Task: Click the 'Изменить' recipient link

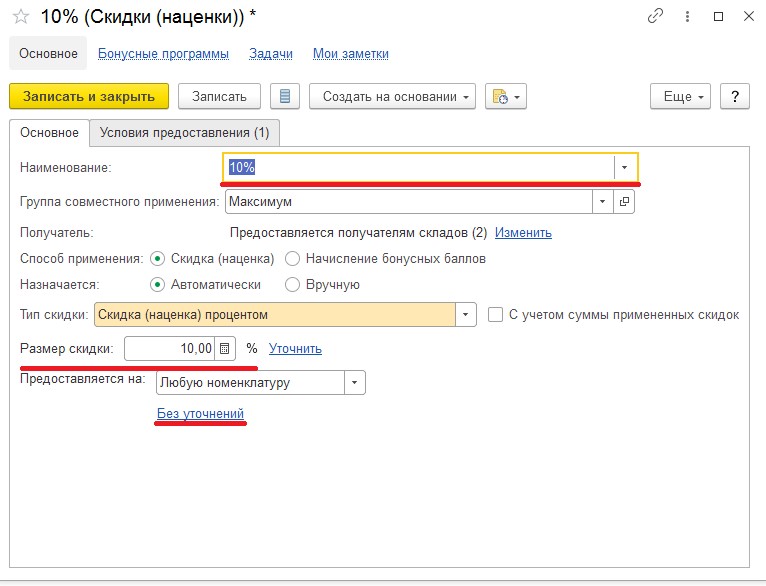Action: tap(523, 232)
